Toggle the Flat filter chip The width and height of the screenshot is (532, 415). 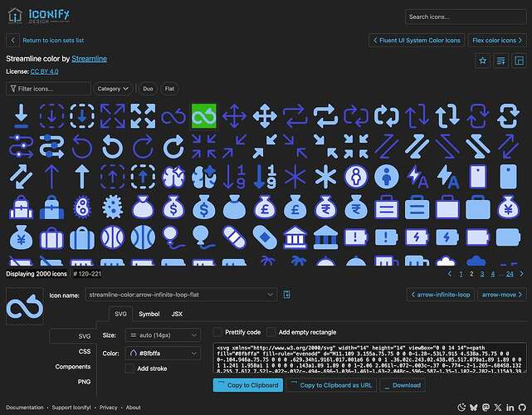169,89
